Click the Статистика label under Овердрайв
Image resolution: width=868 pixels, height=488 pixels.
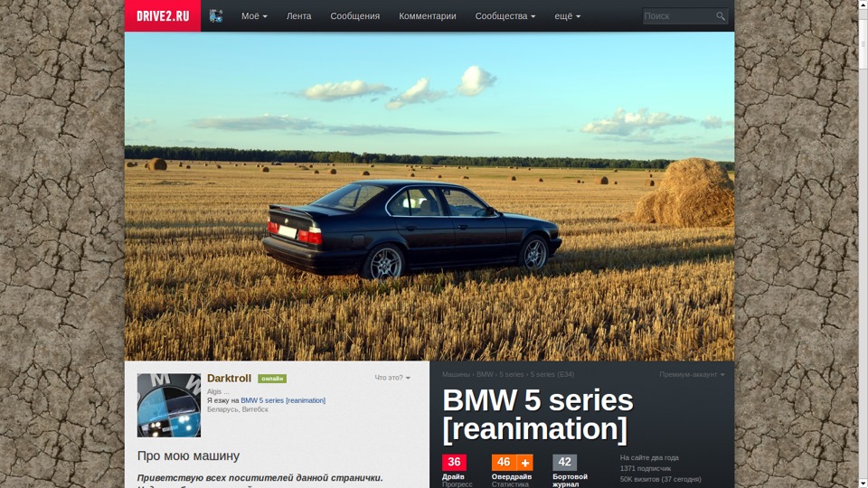pos(510,484)
